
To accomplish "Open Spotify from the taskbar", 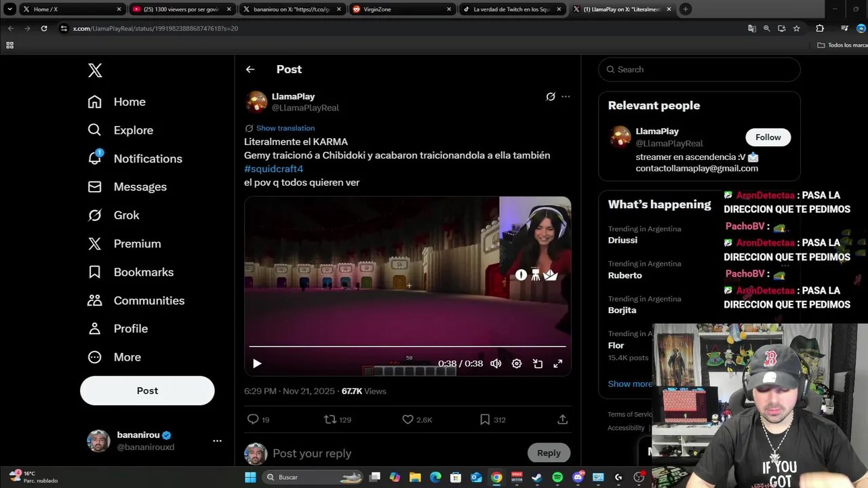I will 557,477.
